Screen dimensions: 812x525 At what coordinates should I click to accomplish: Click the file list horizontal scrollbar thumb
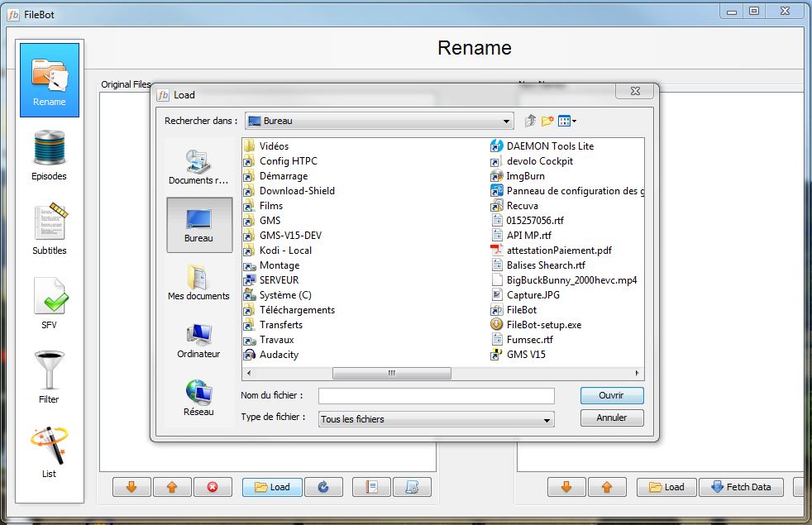[391, 374]
